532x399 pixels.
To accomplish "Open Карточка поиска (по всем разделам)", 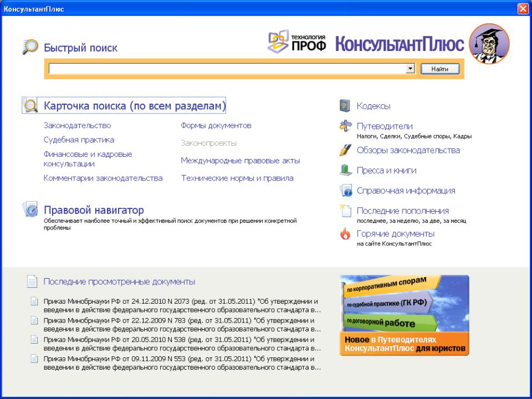I will [135, 105].
